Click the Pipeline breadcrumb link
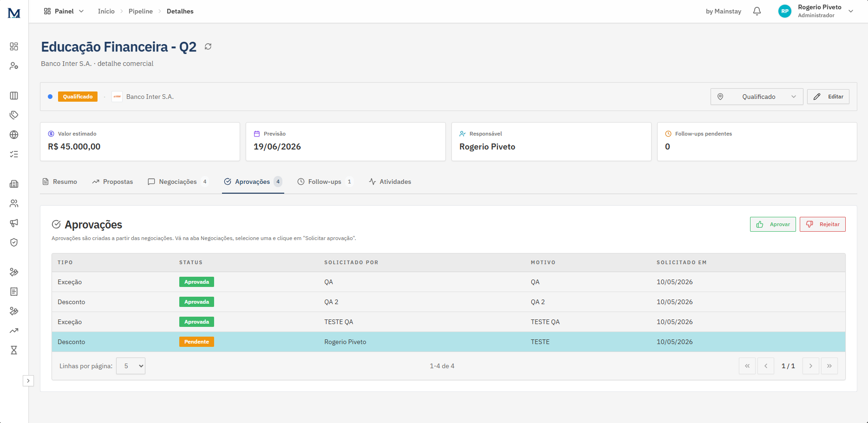The width and height of the screenshot is (868, 423). point(141,11)
